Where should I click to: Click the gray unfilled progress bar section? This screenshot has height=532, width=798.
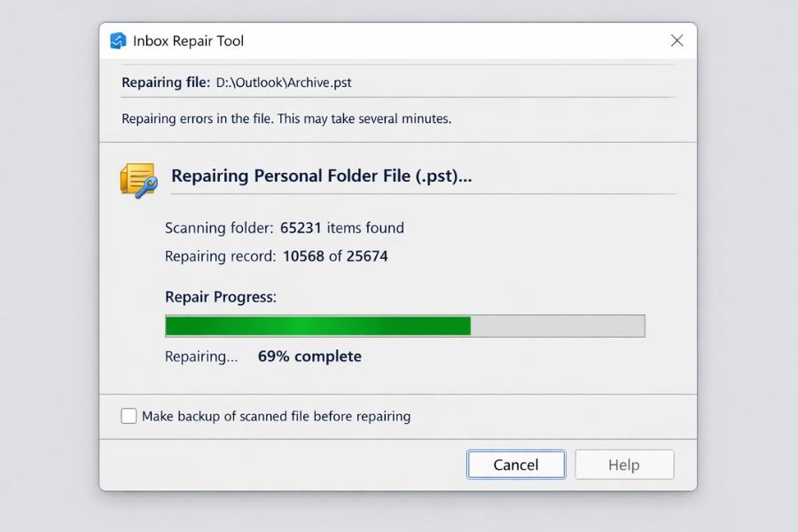[x=557, y=326]
